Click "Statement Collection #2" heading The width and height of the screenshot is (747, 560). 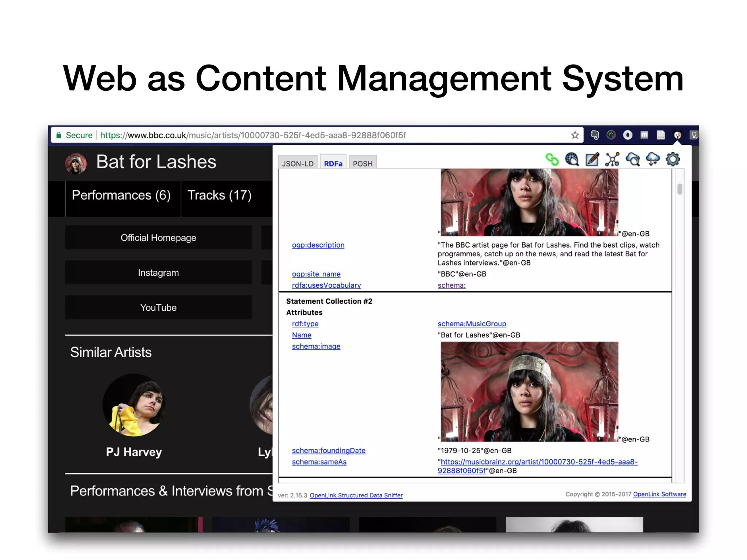tap(329, 301)
